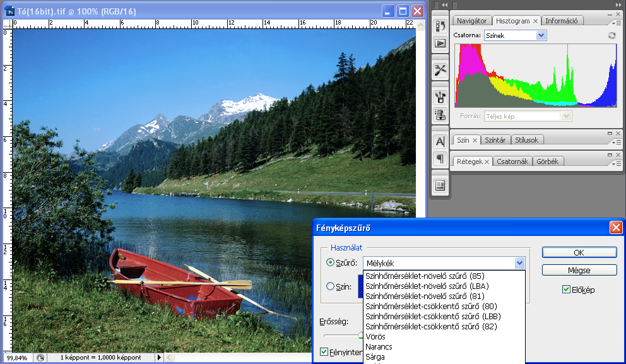Click the horizontal scrollbar left arrow

169,358
